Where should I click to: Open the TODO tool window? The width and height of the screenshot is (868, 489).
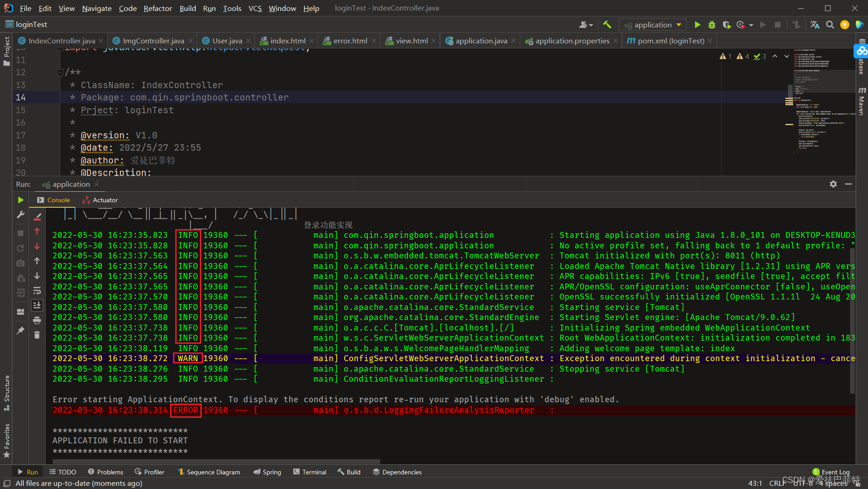(x=63, y=472)
